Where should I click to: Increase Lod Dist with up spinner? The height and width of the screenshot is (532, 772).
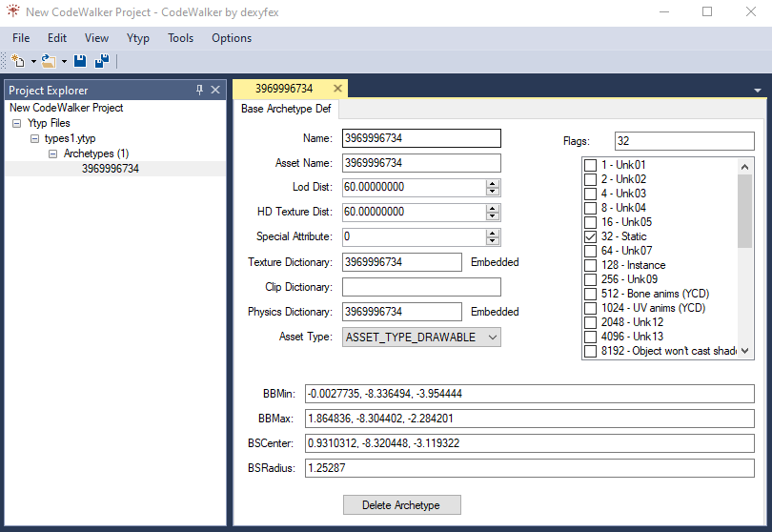pos(493,184)
